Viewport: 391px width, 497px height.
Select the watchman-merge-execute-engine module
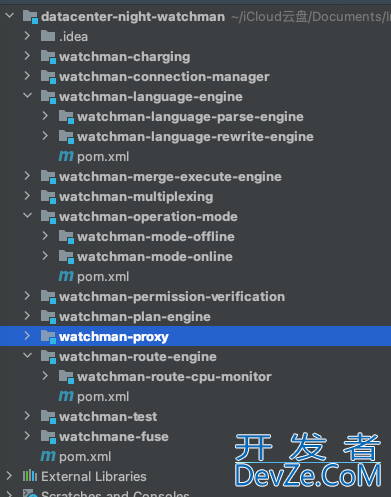click(170, 177)
